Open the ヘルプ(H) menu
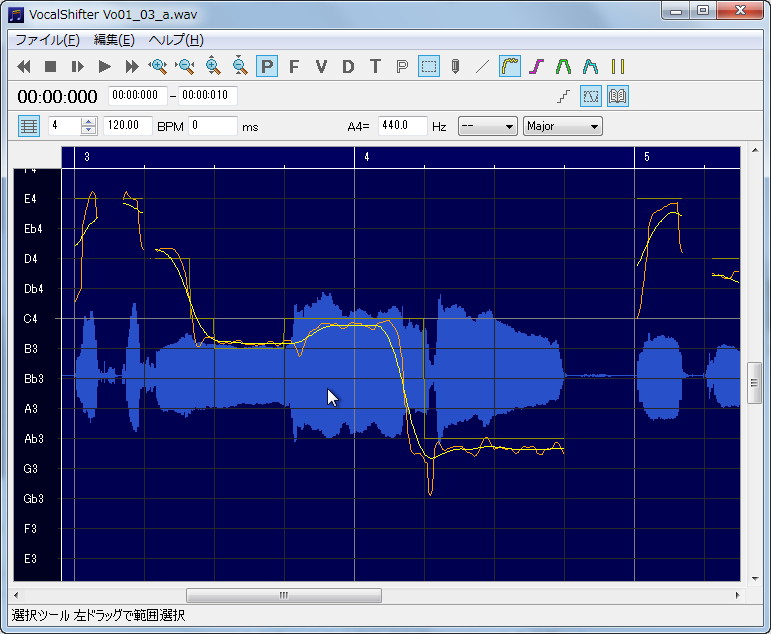This screenshot has width=771, height=634. coord(176,40)
